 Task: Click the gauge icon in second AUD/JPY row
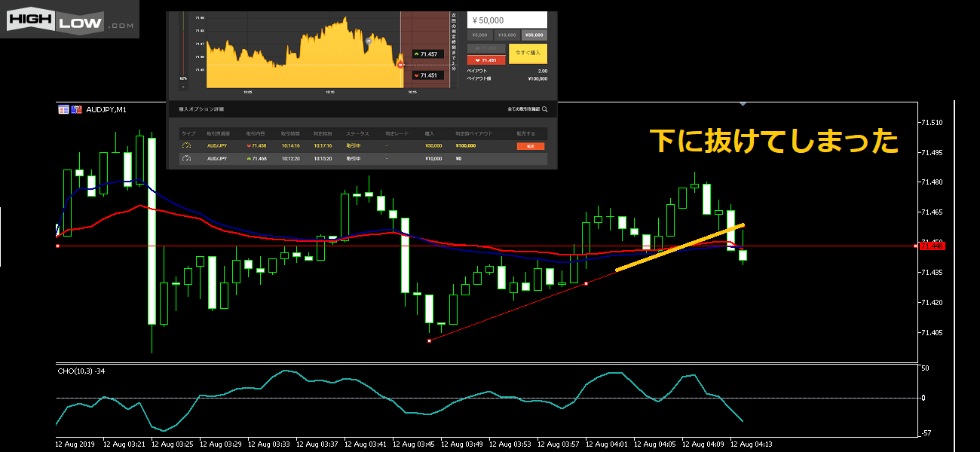tap(187, 159)
